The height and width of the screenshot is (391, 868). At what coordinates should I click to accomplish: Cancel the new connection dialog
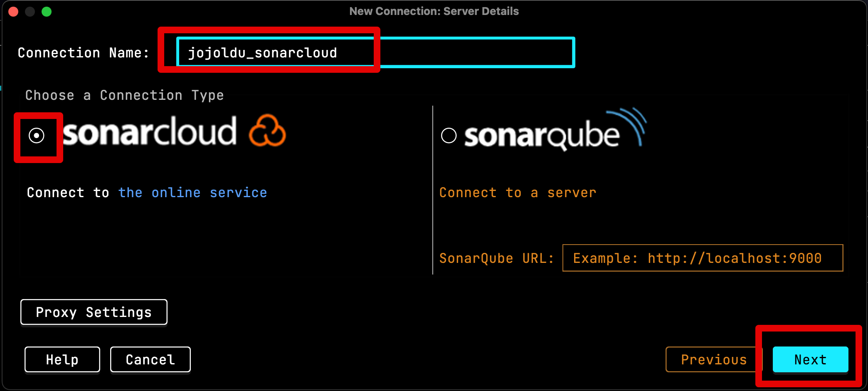pyautogui.click(x=150, y=359)
